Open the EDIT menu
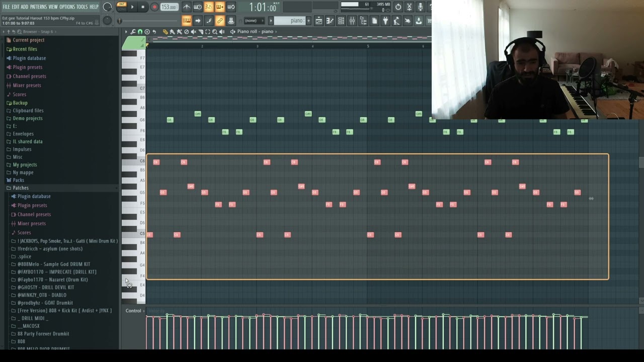This screenshot has height=362, width=644. click(x=16, y=7)
